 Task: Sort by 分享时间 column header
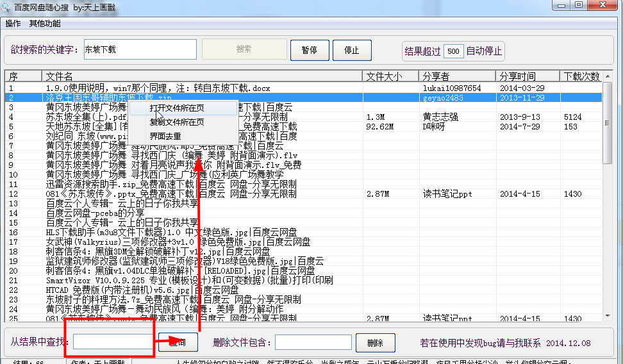[527, 76]
